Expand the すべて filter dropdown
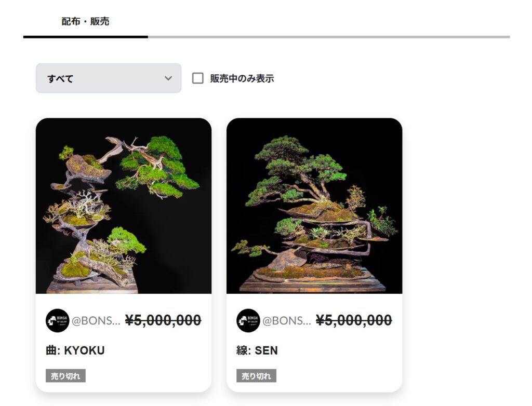The image size is (532, 406). (x=109, y=78)
